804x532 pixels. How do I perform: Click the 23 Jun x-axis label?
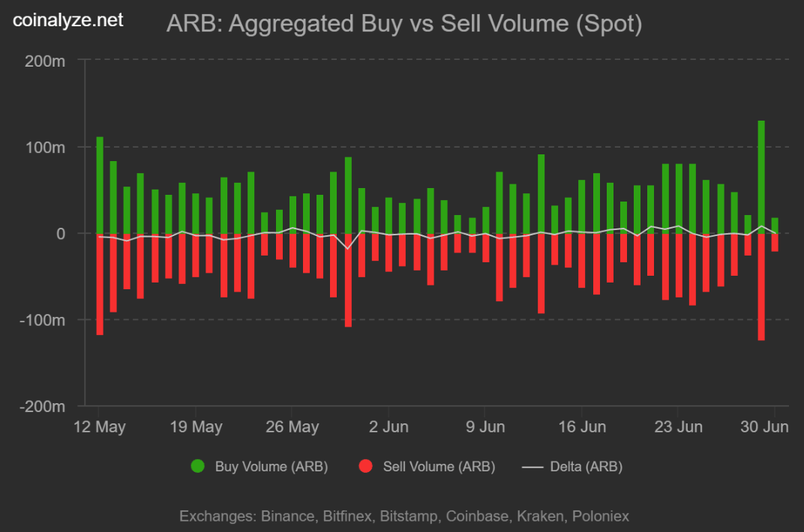click(x=678, y=426)
